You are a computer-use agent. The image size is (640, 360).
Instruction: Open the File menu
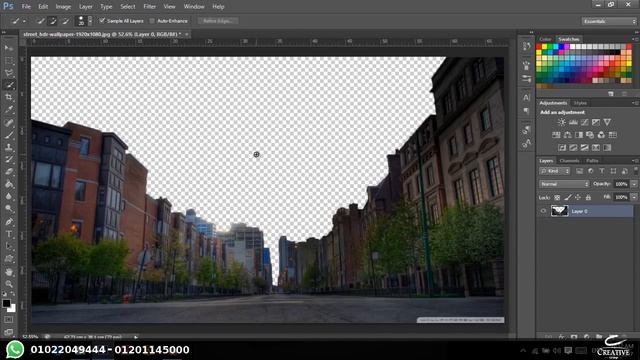tap(26, 7)
